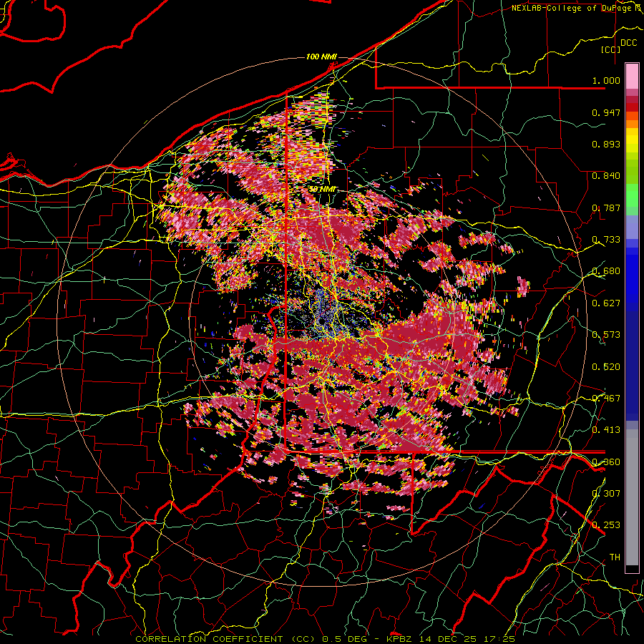Select the 0.467 scale value
The image size is (644, 644).
click(606, 398)
